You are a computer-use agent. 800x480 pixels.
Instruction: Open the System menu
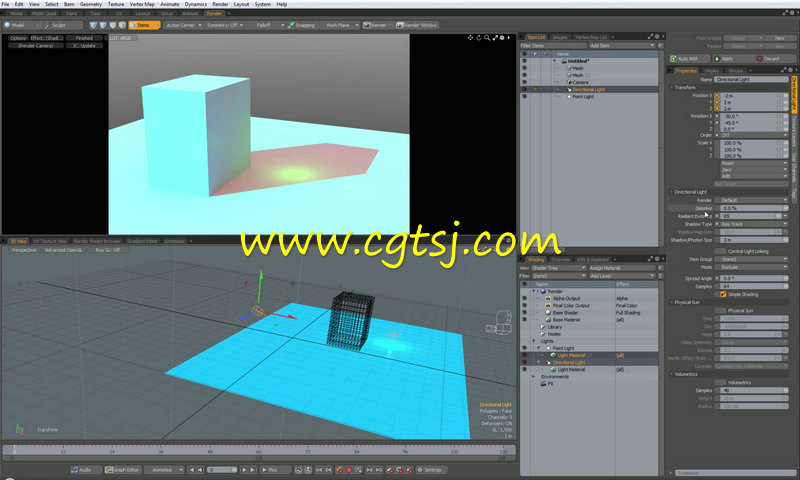coord(262,4)
